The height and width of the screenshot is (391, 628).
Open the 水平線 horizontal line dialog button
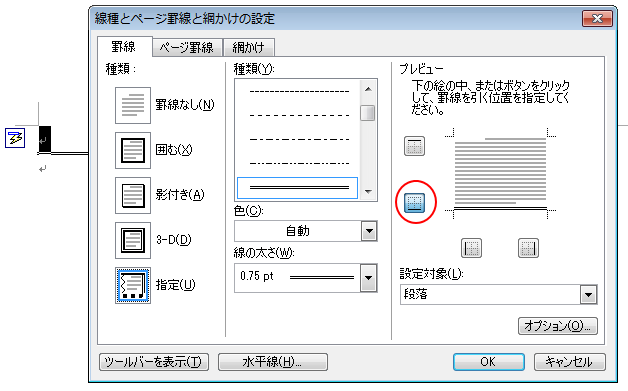pos(273,362)
